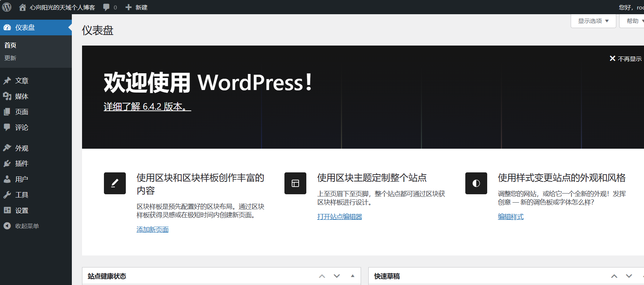Expand the 显示选项 dropdown

click(593, 21)
